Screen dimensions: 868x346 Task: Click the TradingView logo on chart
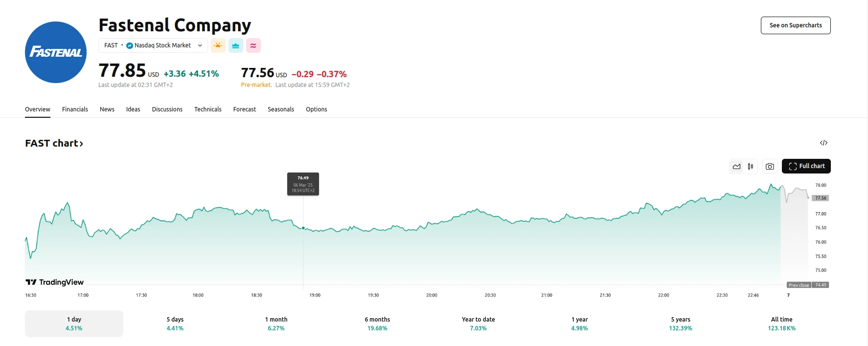55,282
